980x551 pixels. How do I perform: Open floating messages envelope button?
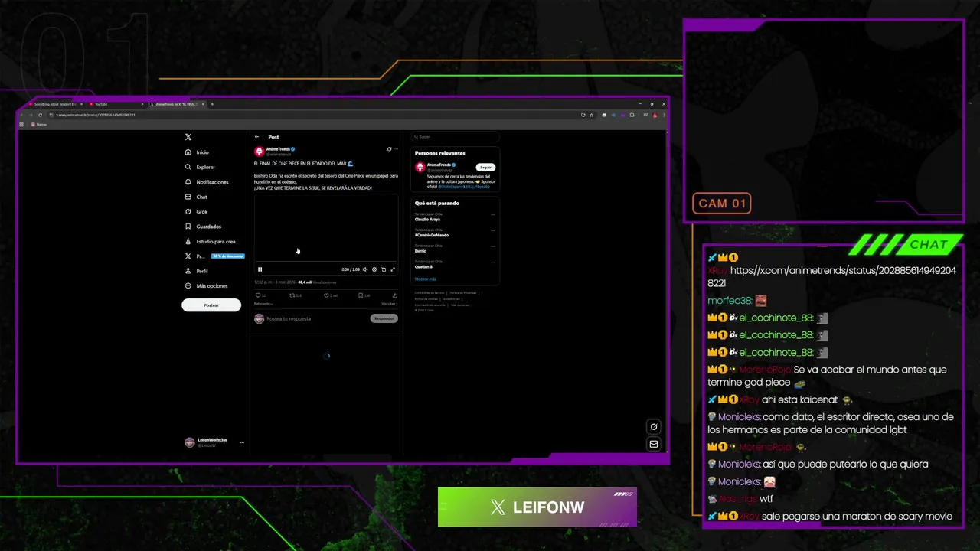[653, 444]
